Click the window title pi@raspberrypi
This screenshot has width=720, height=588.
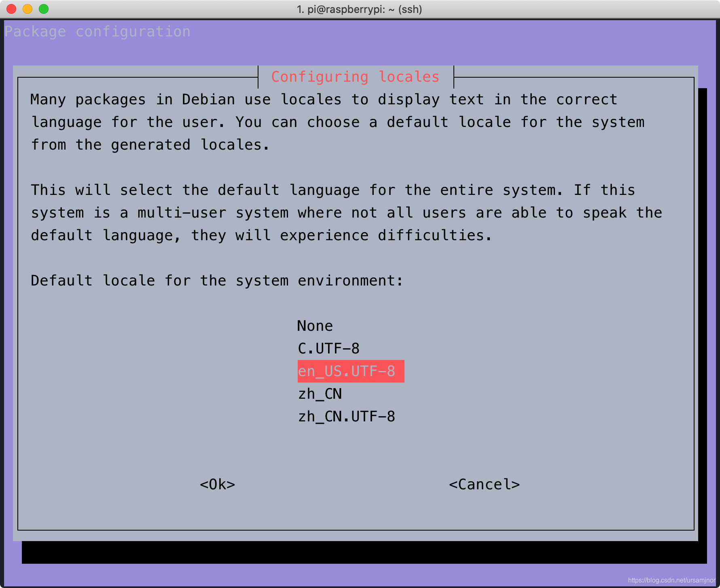359,9
